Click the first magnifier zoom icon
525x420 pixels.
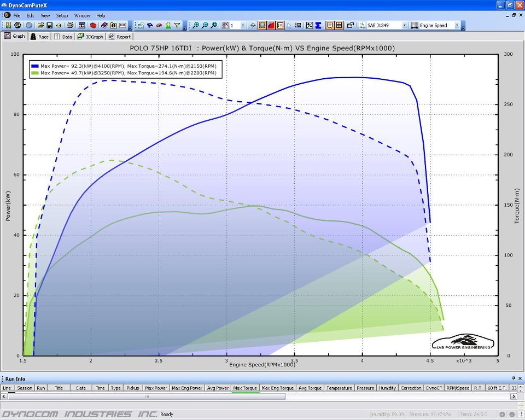(x=196, y=26)
